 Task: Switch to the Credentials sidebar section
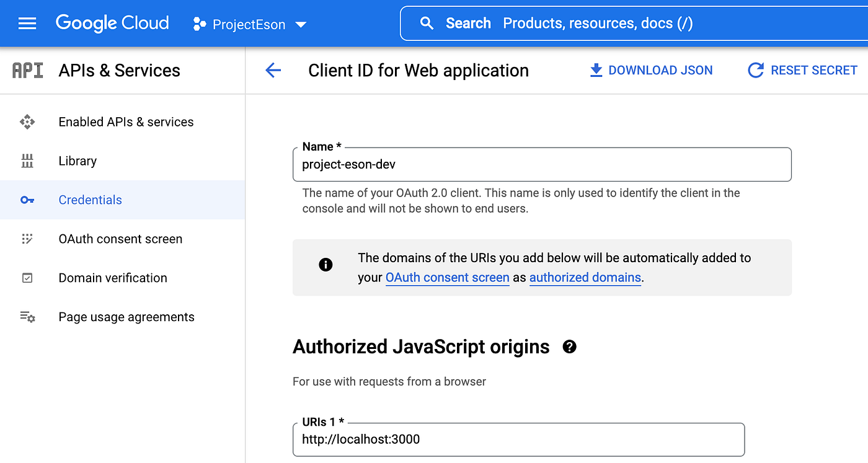click(x=90, y=200)
